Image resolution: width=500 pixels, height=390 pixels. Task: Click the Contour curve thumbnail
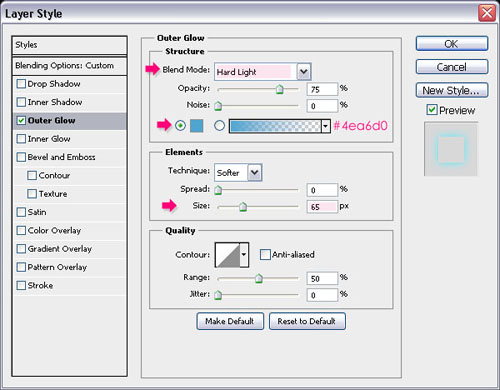228,255
